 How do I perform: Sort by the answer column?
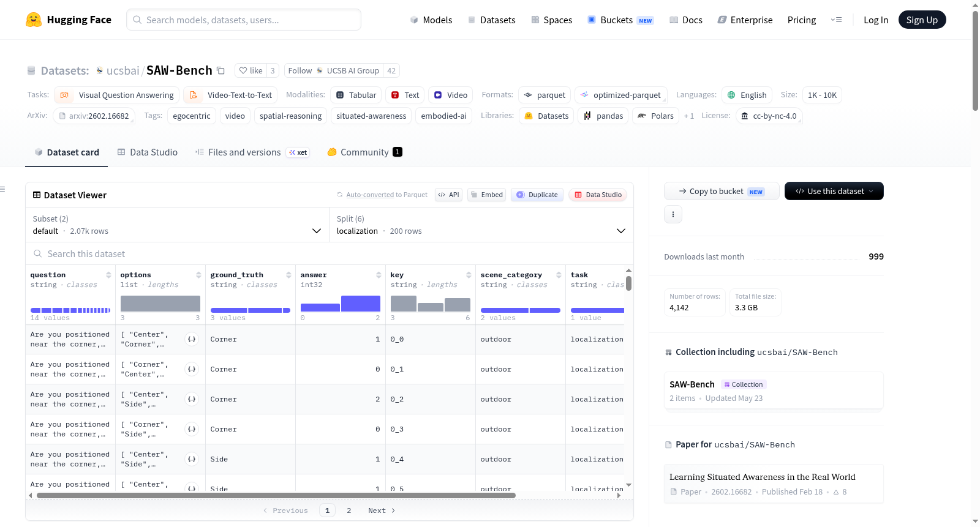click(379, 275)
